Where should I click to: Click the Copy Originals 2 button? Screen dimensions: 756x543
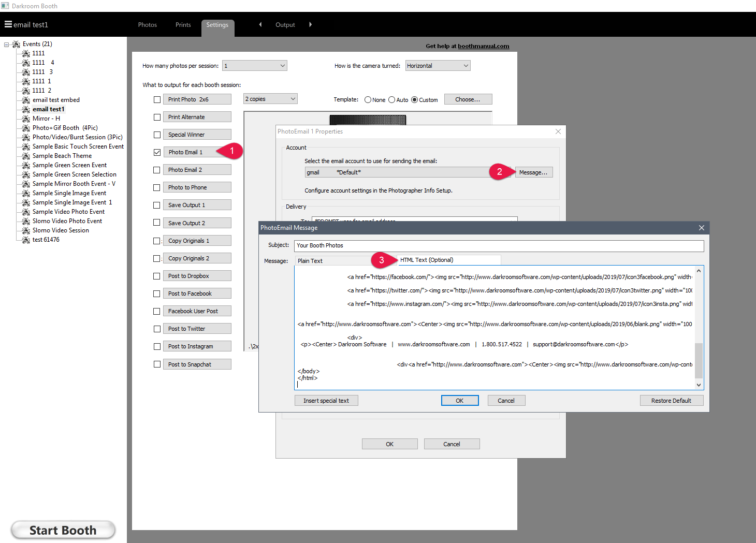(197, 258)
